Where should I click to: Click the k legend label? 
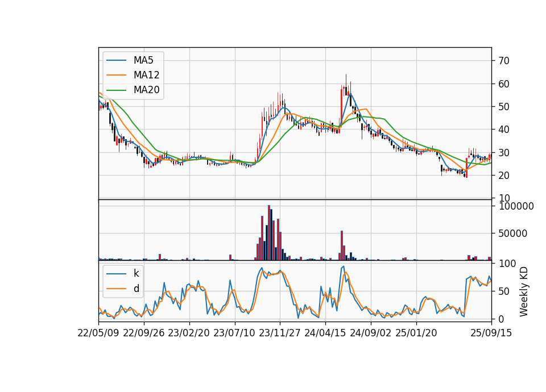coord(136,273)
